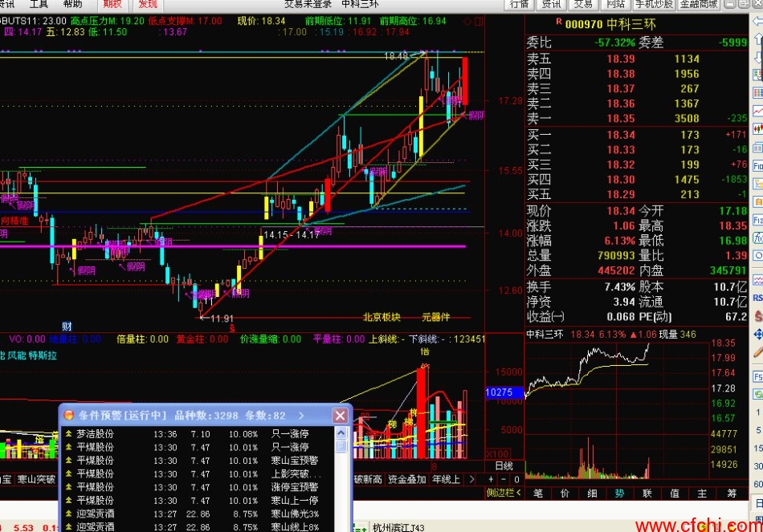
Task: Switch to the 年线上 indicator tab
Action: pyautogui.click(x=446, y=480)
